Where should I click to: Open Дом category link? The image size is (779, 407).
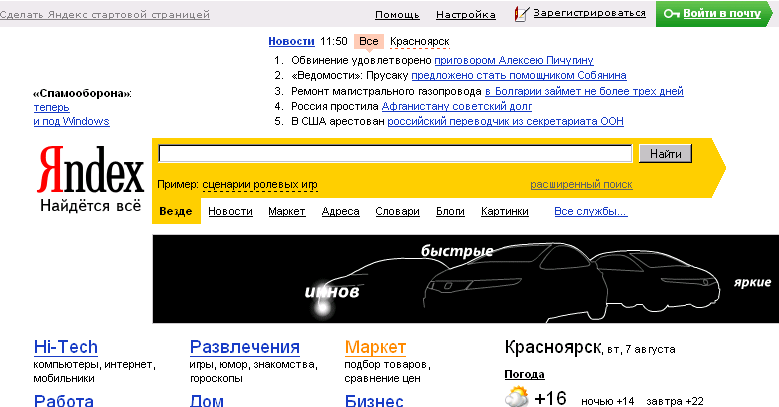pos(207,400)
